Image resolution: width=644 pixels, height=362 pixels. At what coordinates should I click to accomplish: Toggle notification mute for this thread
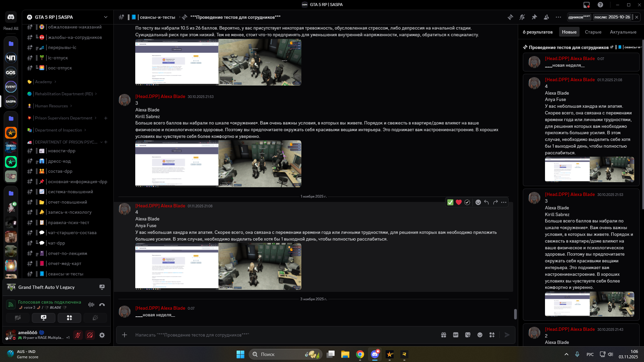tap(522, 17)
